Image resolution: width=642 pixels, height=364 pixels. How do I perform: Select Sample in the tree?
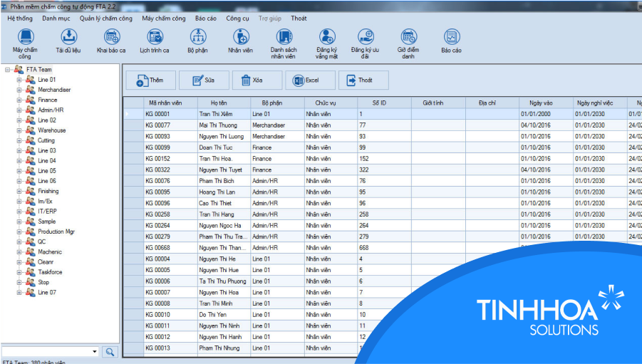click(47, 222)
